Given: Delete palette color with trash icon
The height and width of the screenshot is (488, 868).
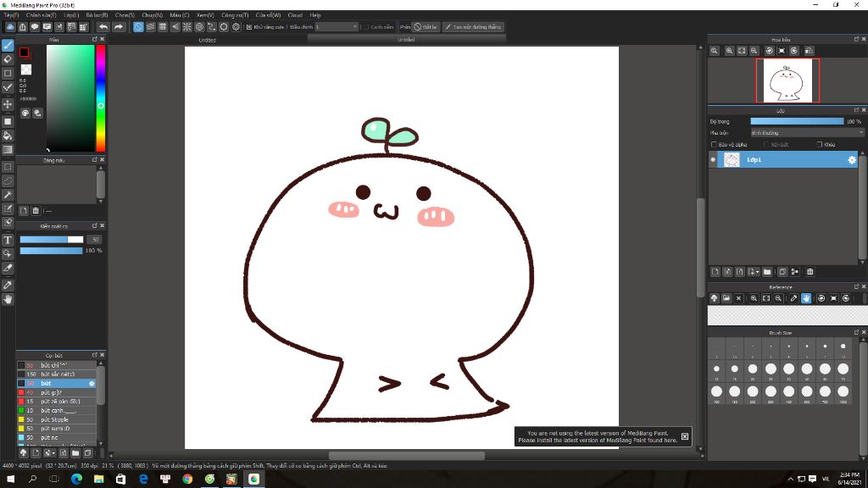Looking at the screenshot, I should click(36, 211).
